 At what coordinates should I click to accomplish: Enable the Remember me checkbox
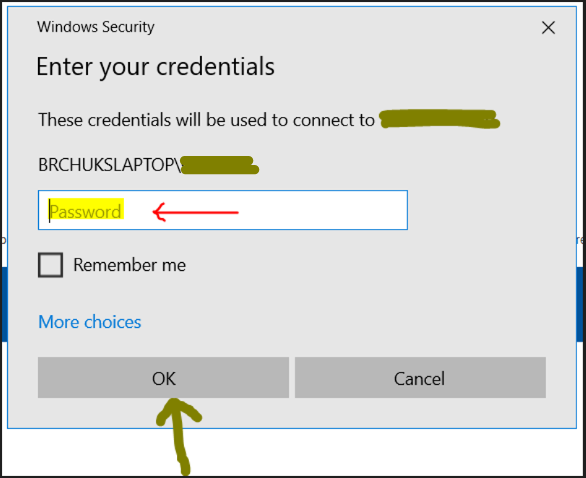point(50,265)
